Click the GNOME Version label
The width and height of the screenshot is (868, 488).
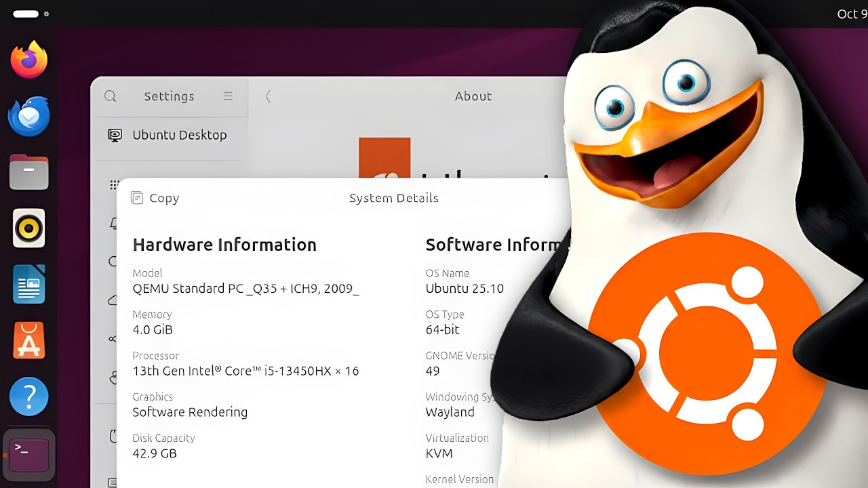click(462, 356)
